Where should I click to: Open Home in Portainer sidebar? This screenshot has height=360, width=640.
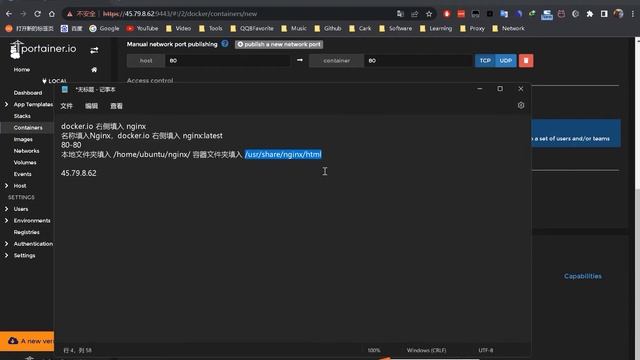tap(22, 70)
